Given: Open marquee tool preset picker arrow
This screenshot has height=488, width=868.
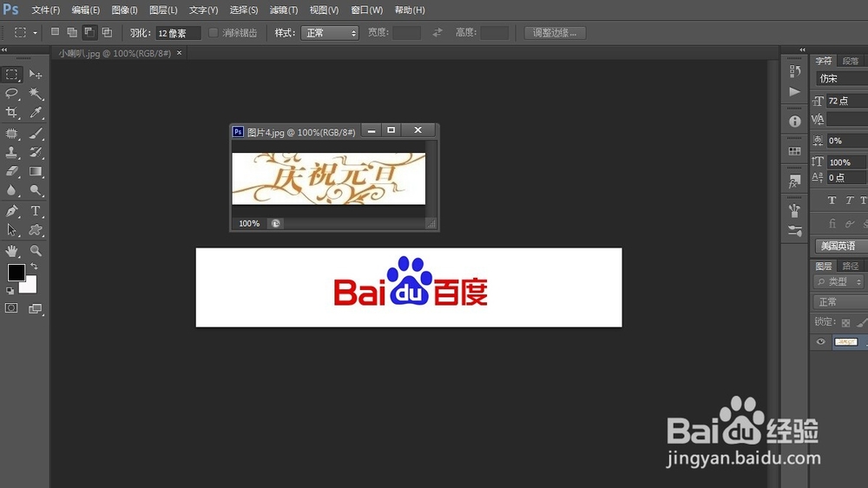Looking at the screenshot, I should (x=35, y=33).
